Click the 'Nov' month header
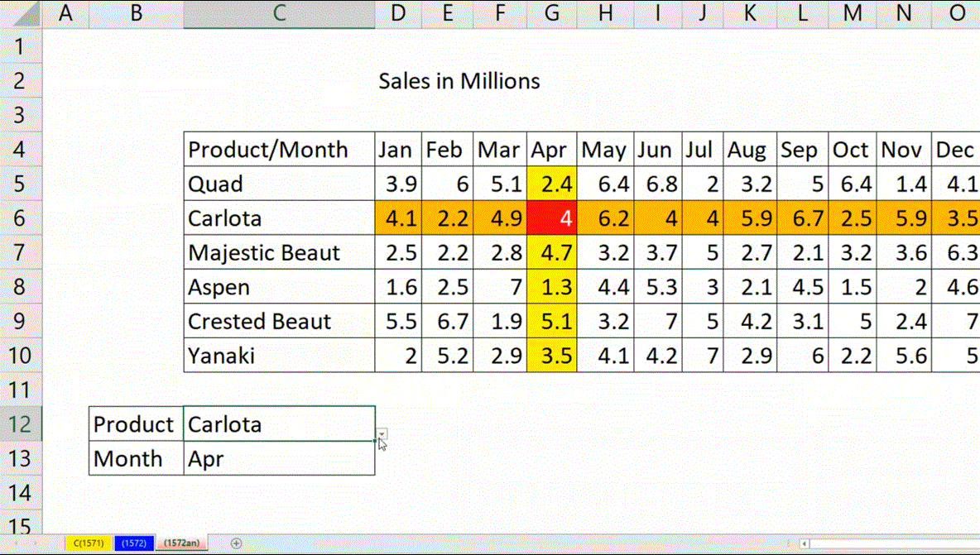This screenshot has width=980, height=555. click(x=904, y=149)
